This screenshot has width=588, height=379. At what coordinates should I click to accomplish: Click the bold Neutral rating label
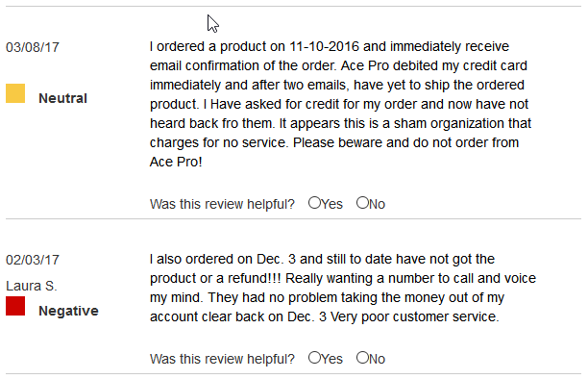pyautogui.click(x=63, y=98)
